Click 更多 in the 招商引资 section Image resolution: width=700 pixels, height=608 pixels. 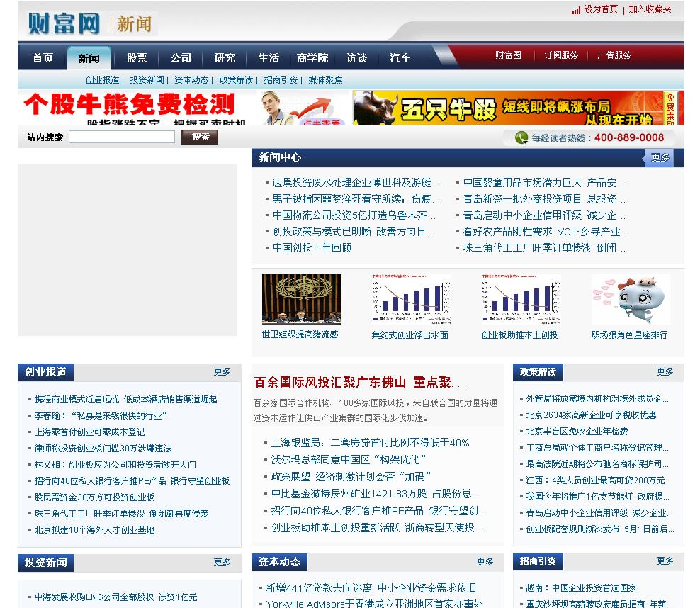[665, 561]
